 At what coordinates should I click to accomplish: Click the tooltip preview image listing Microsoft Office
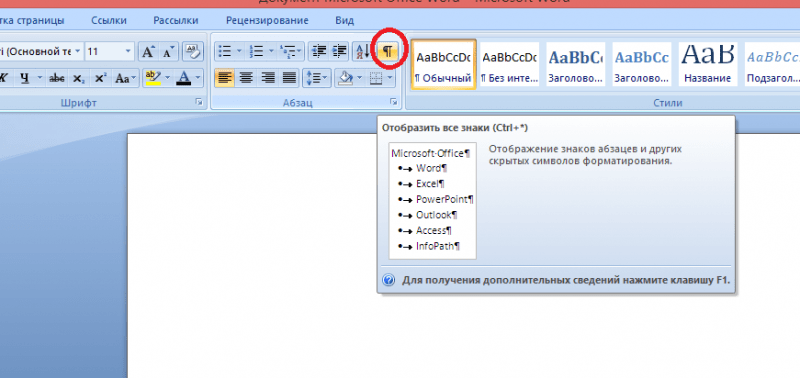433,201
